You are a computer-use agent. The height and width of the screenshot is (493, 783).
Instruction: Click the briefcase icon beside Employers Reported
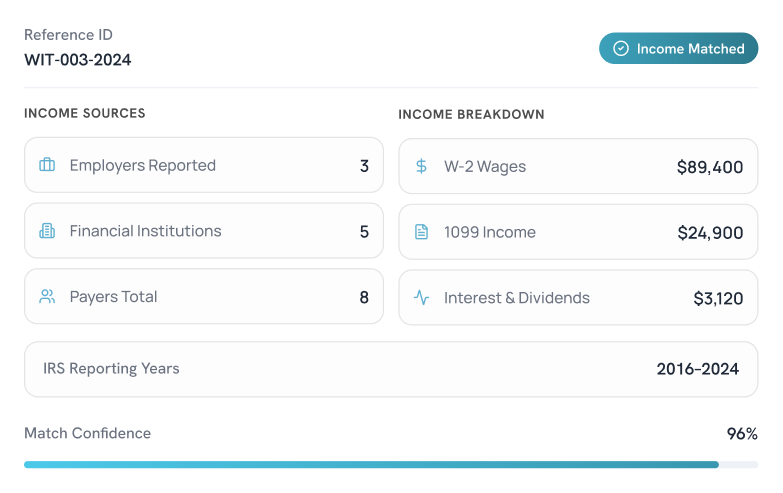[47, 165]
